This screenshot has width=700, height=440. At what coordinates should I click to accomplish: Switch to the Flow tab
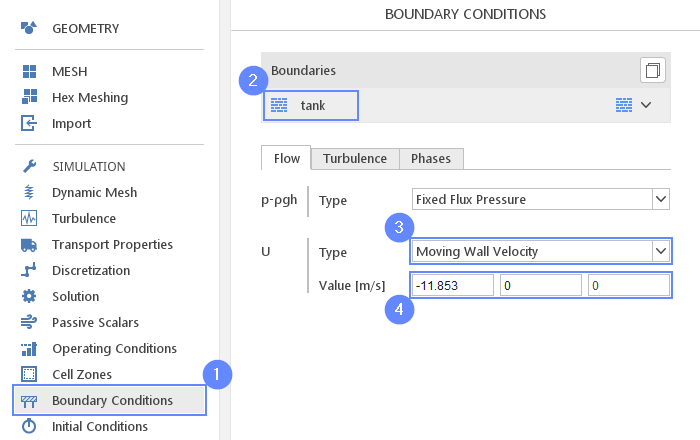click(x=286, y=158)
